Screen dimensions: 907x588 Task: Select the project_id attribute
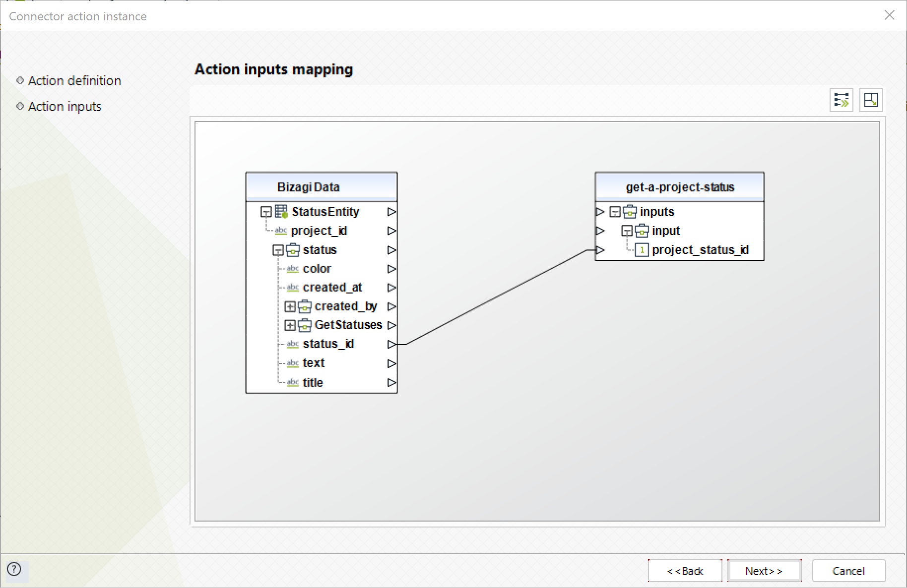pyautogui.click(x=319, y=231)
